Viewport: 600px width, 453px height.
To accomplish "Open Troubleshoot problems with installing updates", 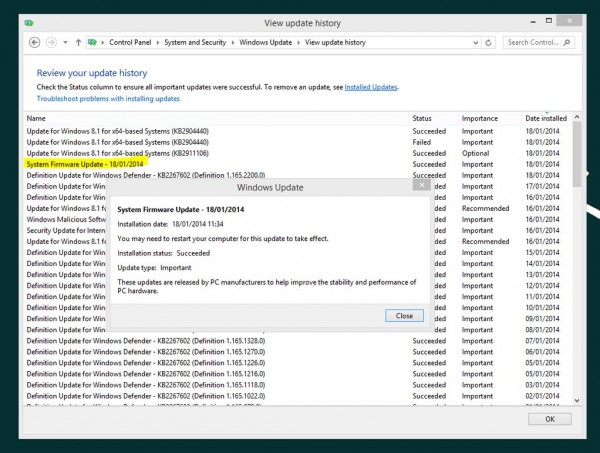I will point(108,99).
